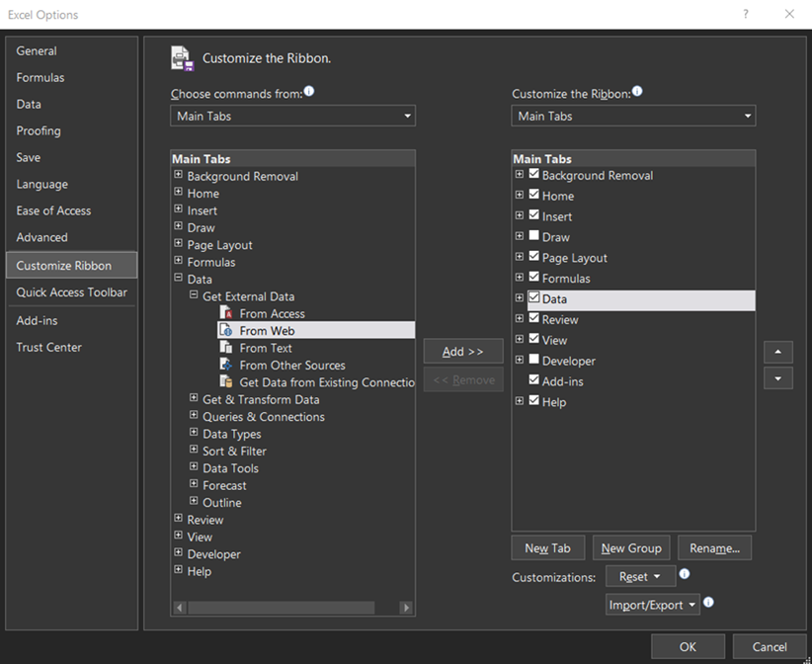Click the New Group button

pos(631,548)
